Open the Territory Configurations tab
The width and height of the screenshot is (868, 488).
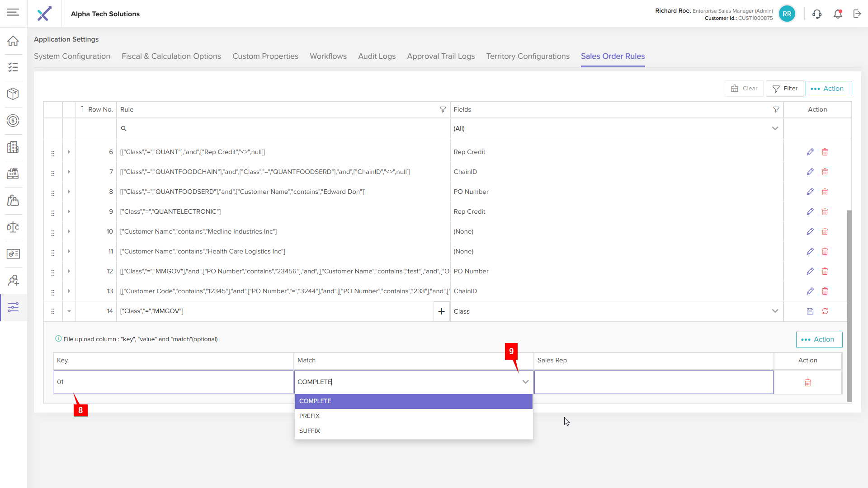pyautogui.click(x=528, y=56)
